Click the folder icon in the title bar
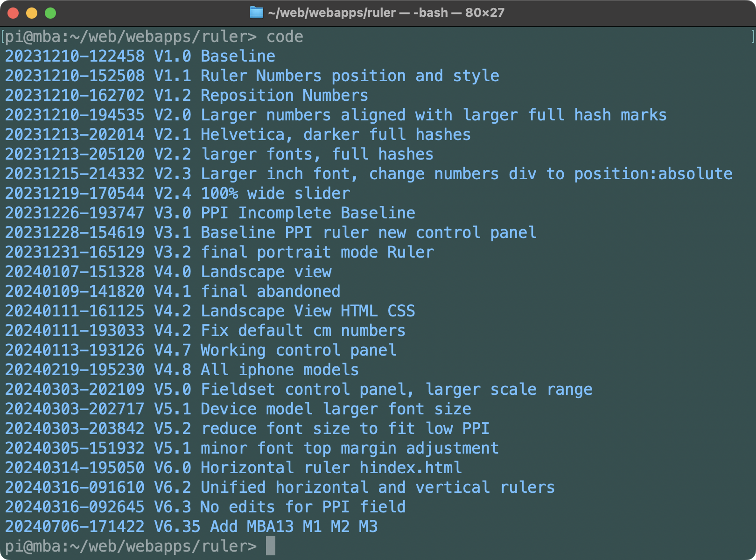 [x=257, y=13]
